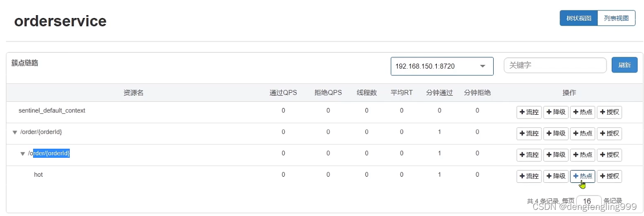Open the 192.168.150.1:8720 machine dropdown
The width and height of the screenshot is (644, 216).
point(442,66)
